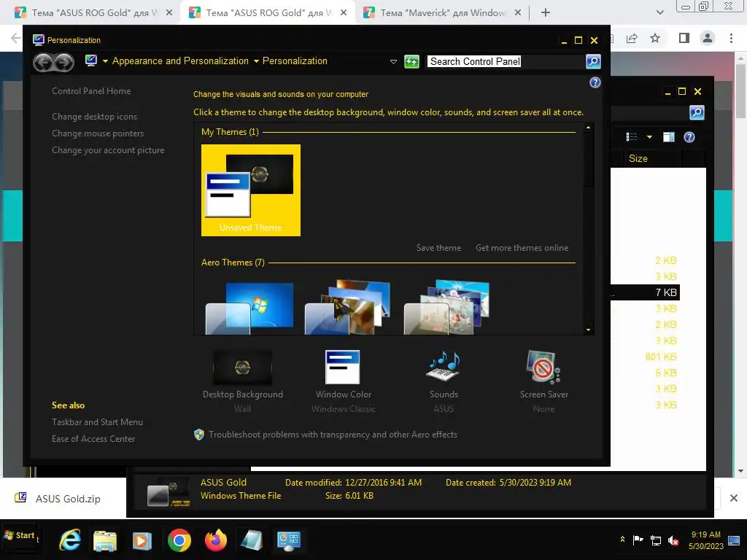Open Ease of Access Center link
This screenshot has width=747, height=560.
93,438
